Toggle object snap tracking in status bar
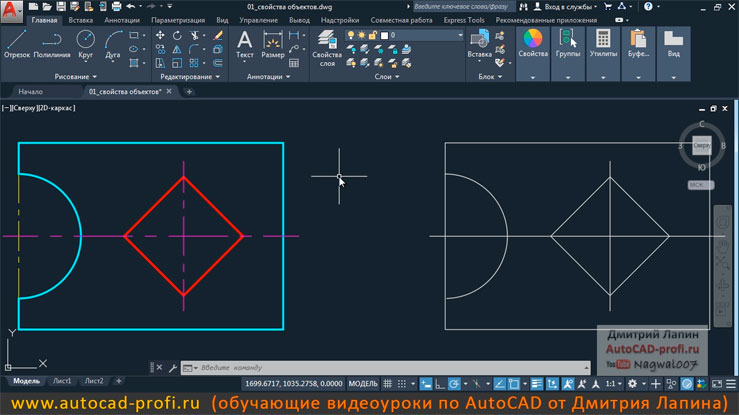This screenshot has width=739, height=415. pyautogui.click(x=500, y=384)
